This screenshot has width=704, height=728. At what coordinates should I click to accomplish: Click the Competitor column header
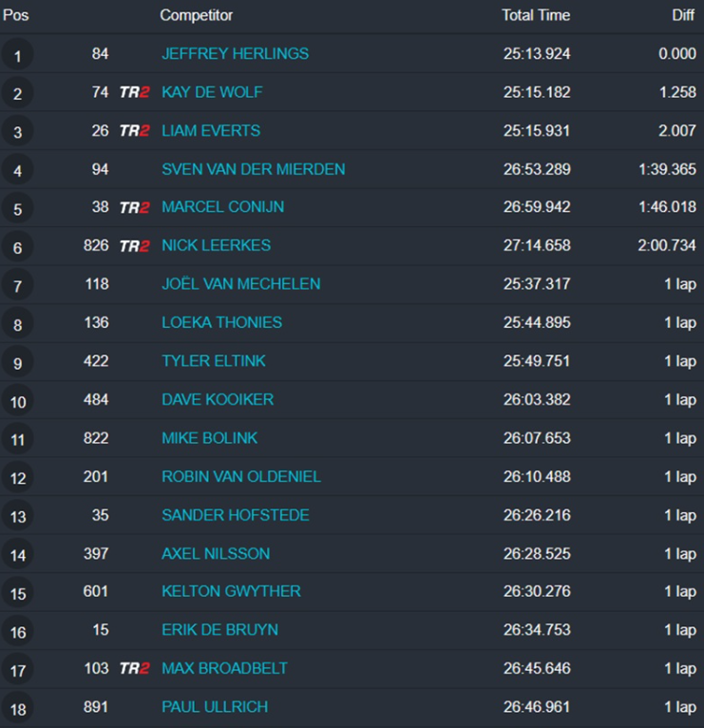[x=196, y=15]
